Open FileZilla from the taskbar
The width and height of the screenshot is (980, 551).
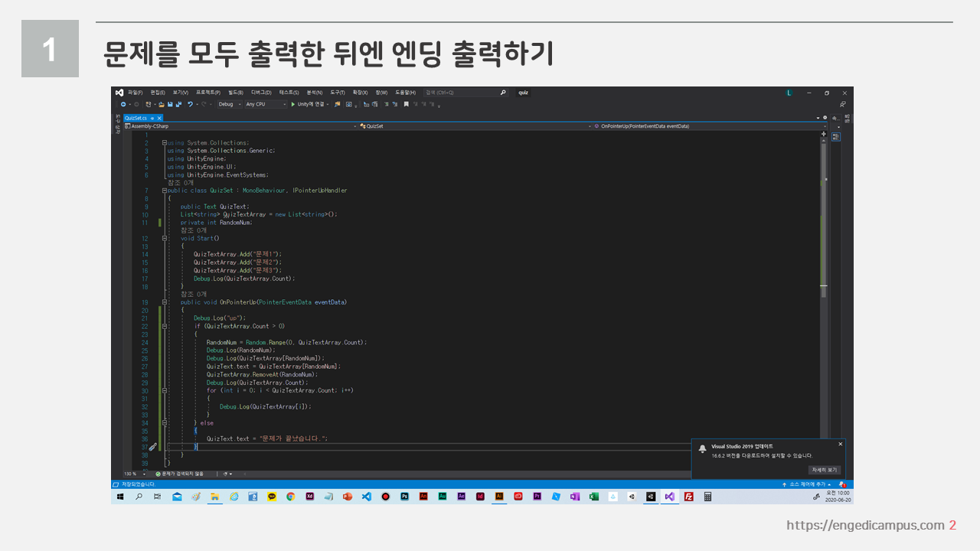689,497
